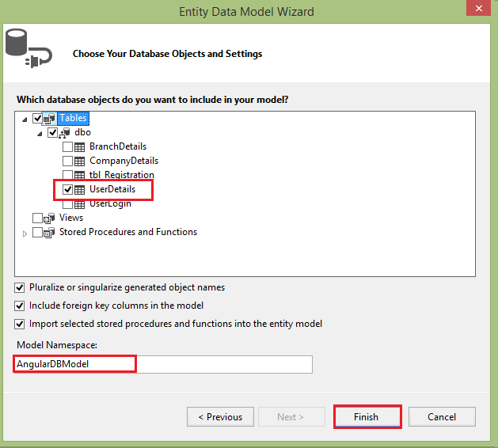
Task: Uncheck Include foreign key columns option
Action: [x=20, y=306]
